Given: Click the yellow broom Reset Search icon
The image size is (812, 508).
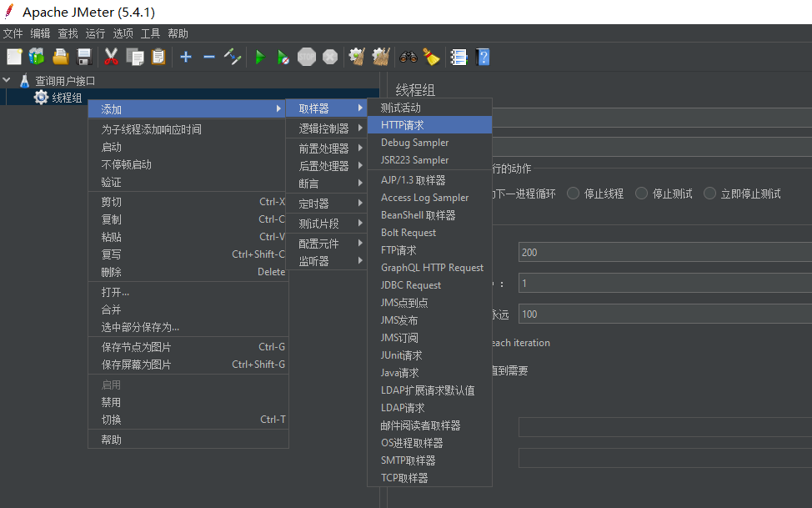Looking at the screenshot, I should coord(431,57).
